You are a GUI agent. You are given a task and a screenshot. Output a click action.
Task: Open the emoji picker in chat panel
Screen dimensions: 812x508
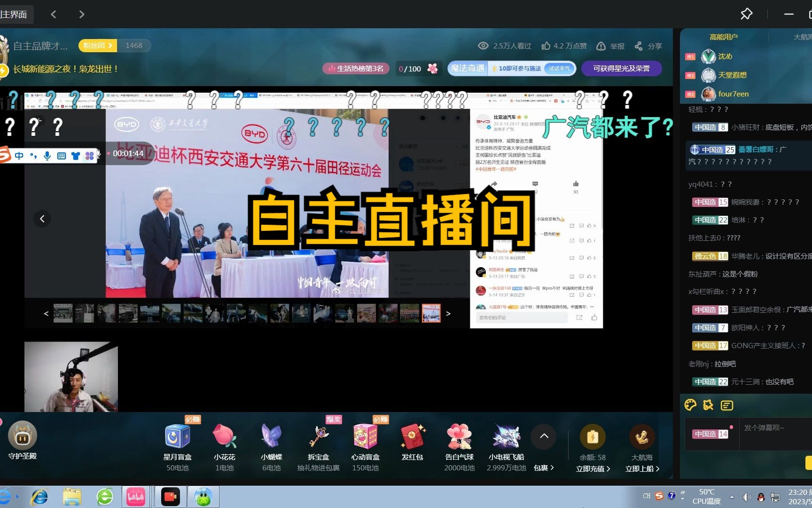(x=690, y=405)
